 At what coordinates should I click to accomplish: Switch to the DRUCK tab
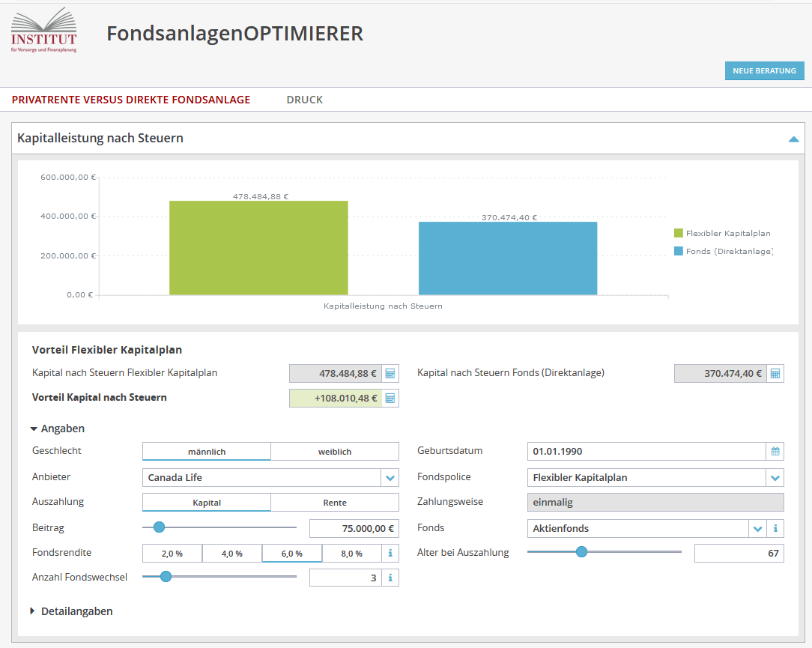[304, 99]
